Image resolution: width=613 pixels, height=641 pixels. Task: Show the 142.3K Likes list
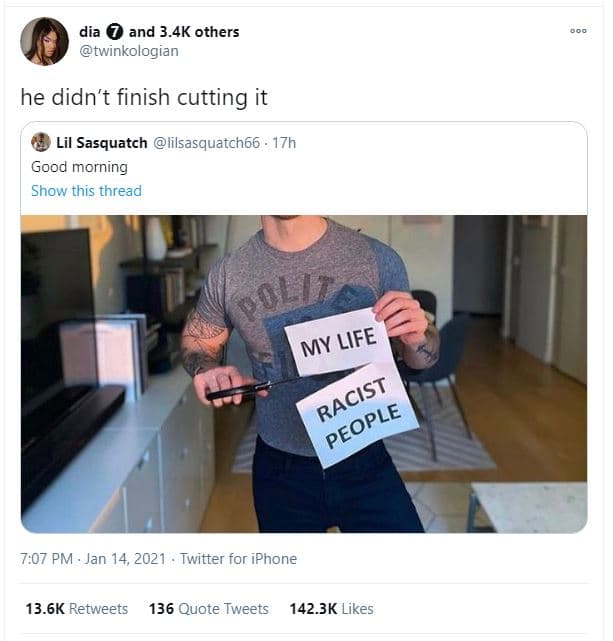point(329,608)
